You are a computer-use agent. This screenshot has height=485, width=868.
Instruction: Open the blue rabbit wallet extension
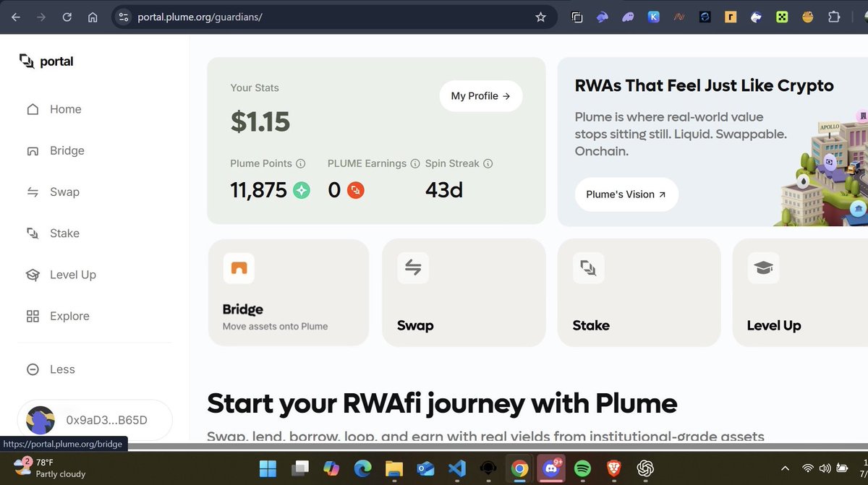(603, 17)
